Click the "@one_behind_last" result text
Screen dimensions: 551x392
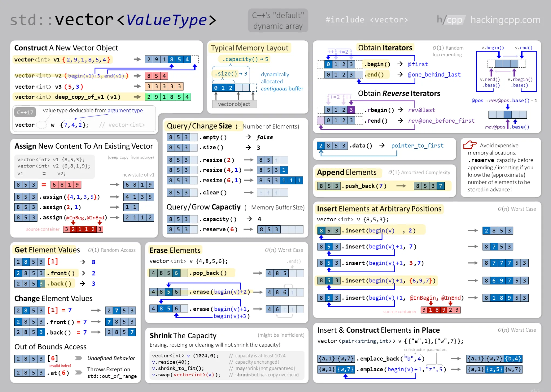click(434, 74)
